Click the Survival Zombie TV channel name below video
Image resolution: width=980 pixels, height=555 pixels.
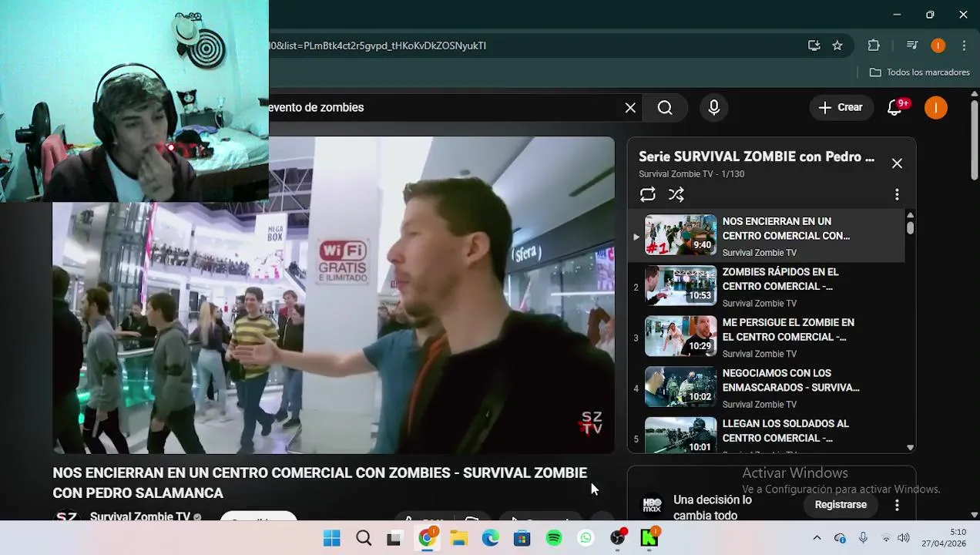(x=140, y=516)
